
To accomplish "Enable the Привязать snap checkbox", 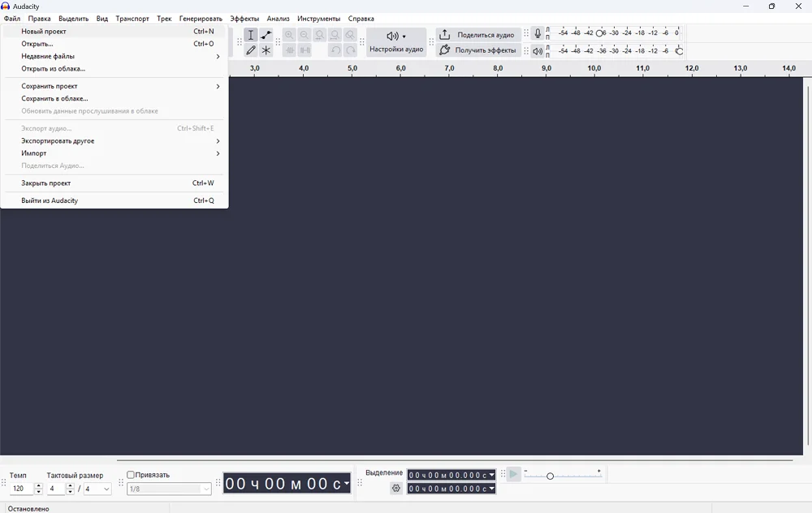I will 131,475.
